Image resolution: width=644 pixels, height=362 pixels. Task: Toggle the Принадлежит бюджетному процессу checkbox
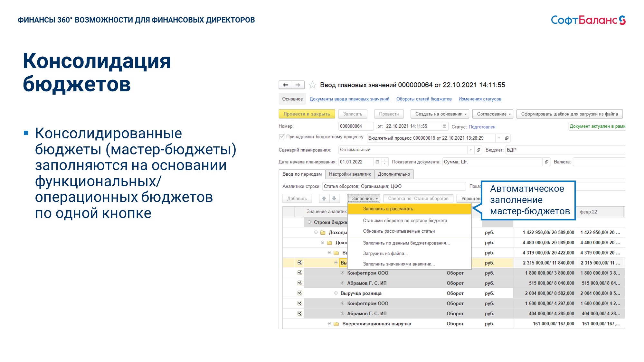click(x=282, y=137)
